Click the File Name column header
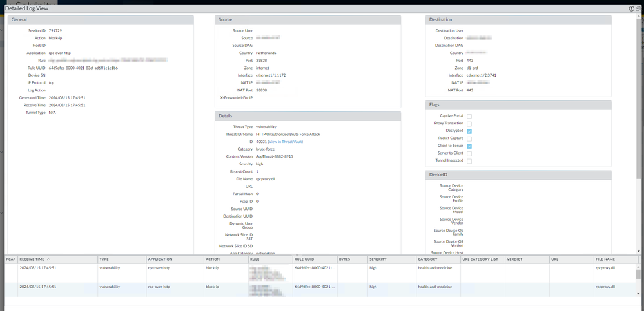The width and height of the screenshot is (644, 311). tap(616, 259)
